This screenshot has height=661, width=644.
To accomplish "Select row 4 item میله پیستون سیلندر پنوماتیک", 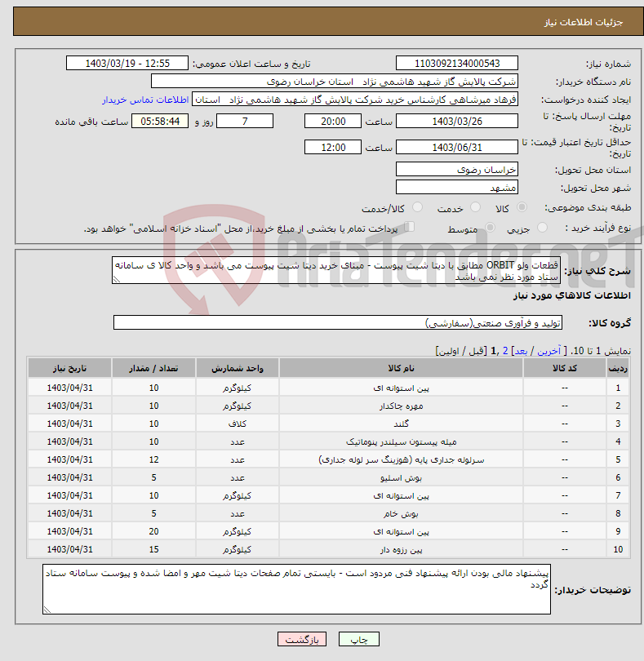I will (x=401, y=441).
